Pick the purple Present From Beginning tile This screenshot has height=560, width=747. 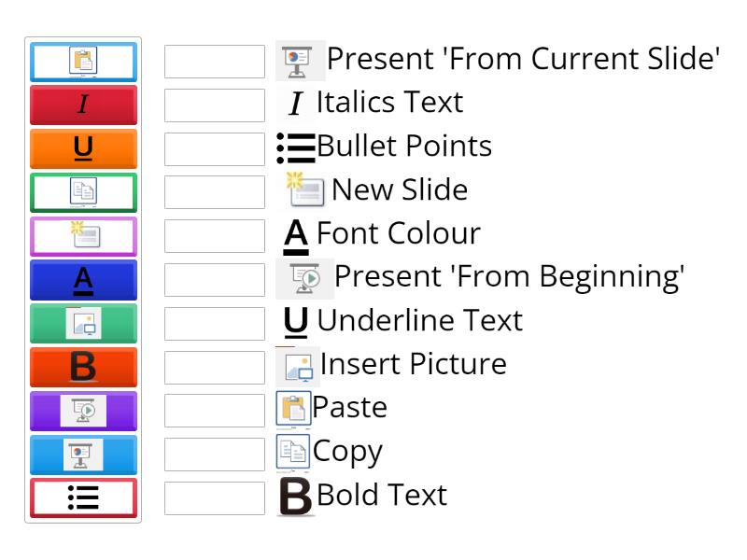coord(83,411)
